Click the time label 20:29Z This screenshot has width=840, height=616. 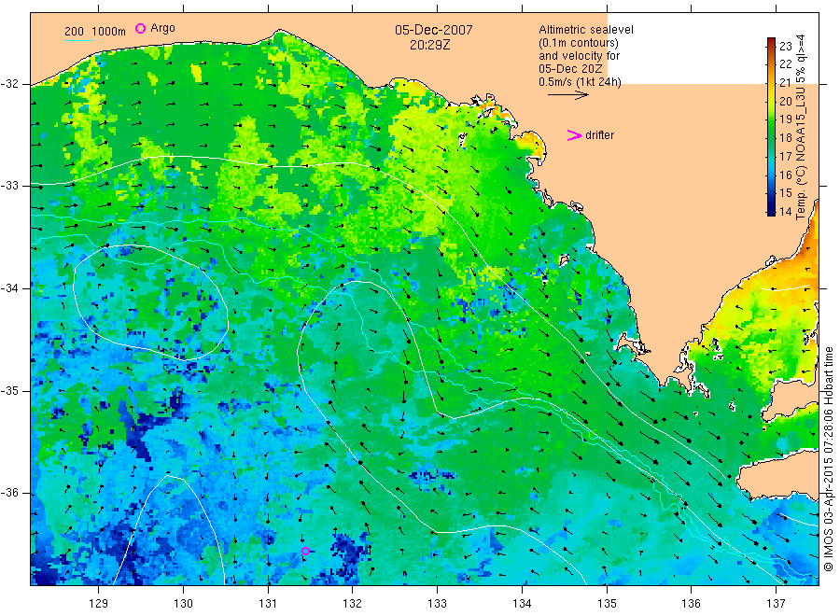tap(430, 45)
